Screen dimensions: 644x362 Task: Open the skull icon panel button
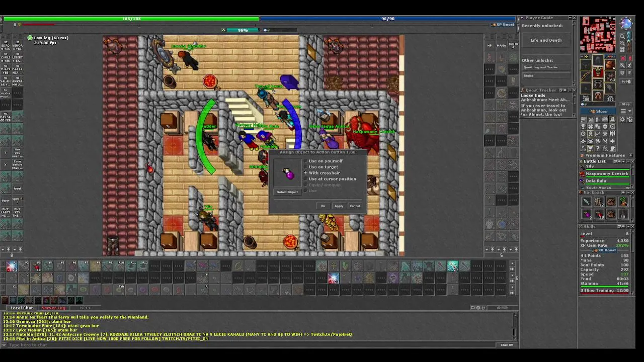click(x=605, y=127)
